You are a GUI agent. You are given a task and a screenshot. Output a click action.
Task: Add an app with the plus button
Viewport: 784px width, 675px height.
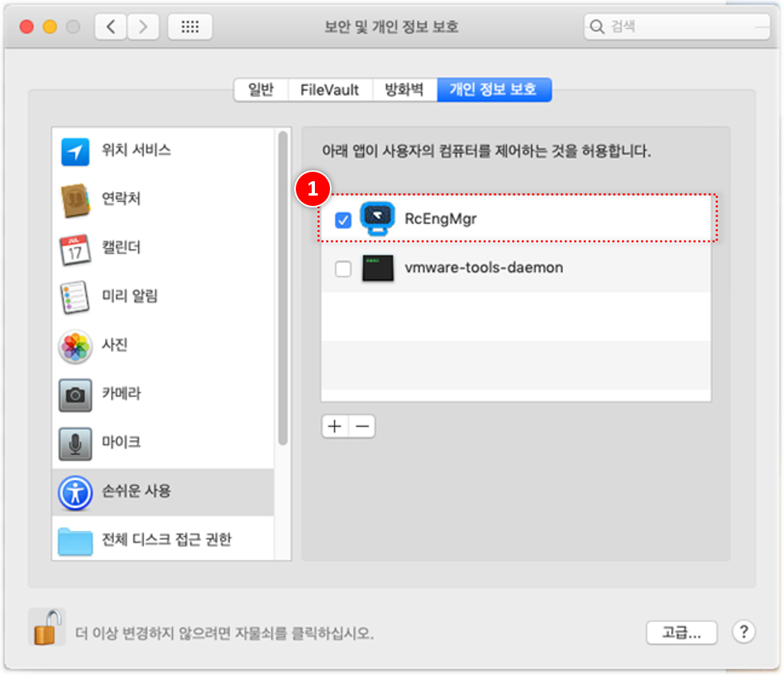(x=335, y=427)
